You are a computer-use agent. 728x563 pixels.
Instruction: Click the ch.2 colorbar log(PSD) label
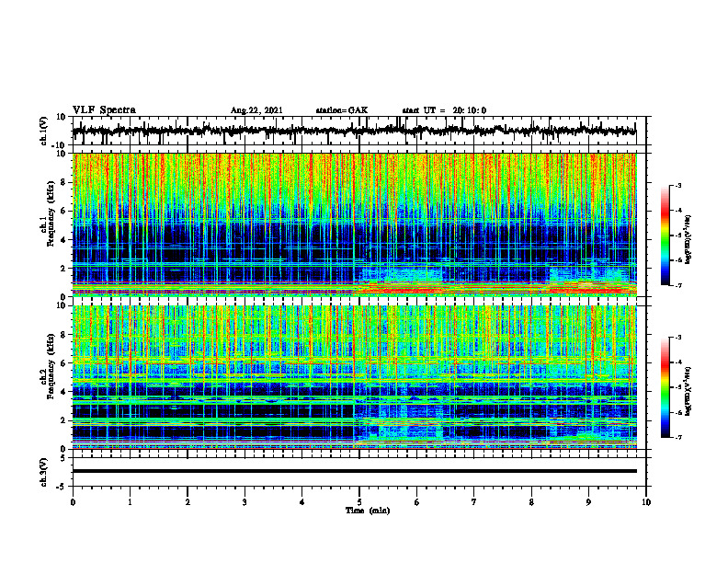click(x=688, y=392)
